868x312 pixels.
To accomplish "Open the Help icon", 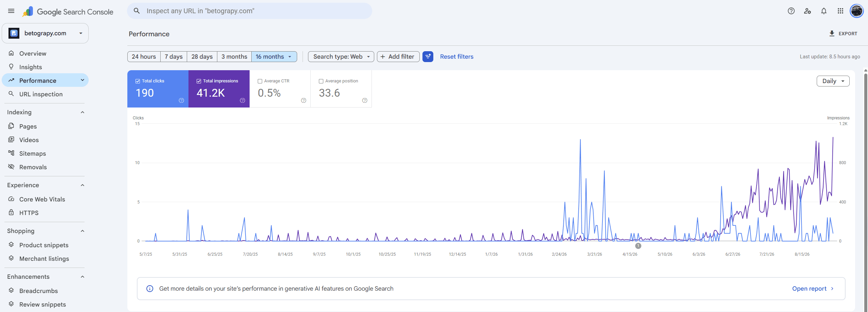I will point(791,11).
